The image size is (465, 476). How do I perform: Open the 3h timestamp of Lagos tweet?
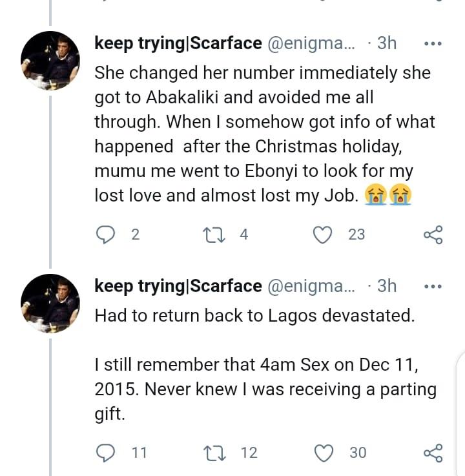tap(386, 285)
